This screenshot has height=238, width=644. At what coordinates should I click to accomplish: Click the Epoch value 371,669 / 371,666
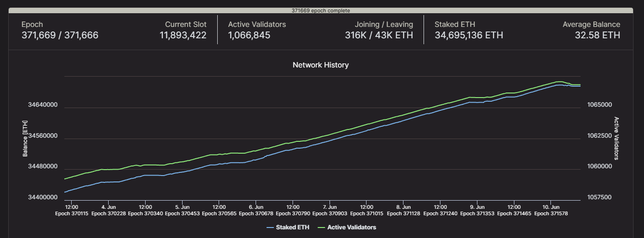pyautogui.click(x=60, y=35)
